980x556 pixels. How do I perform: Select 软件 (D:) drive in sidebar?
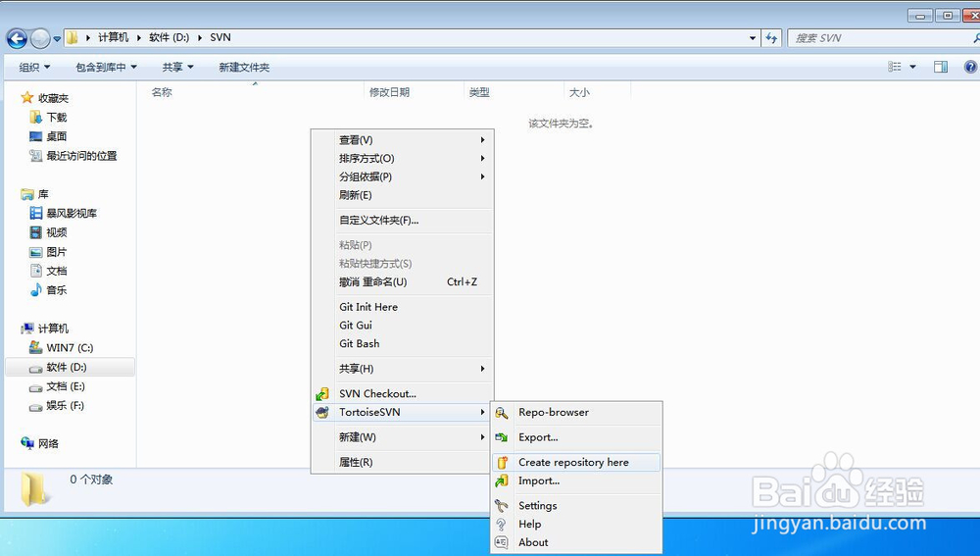click(70, 367)
